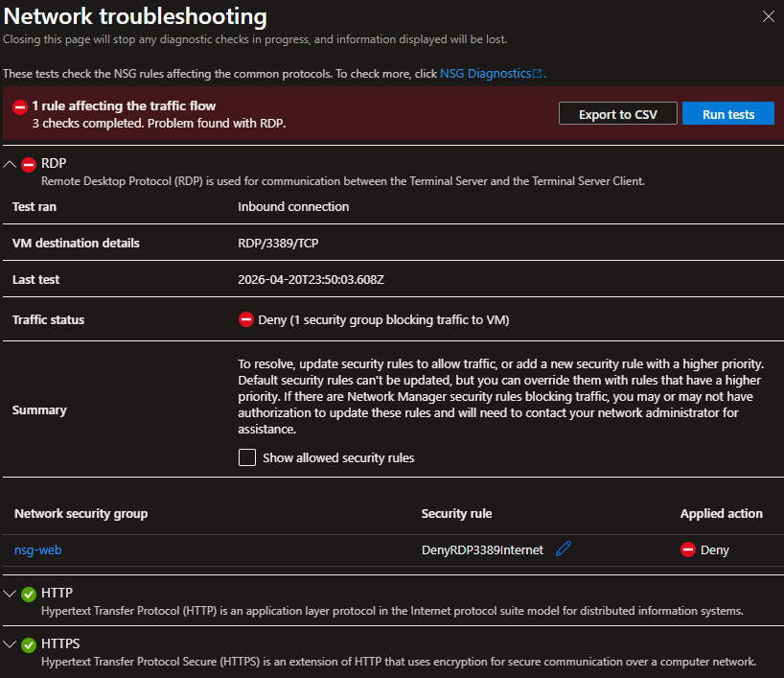Image resolution: width=784 pixels, height=678 pixels.
Task: Click the red deny icon next to RDP
Action: tap(29, 164)
